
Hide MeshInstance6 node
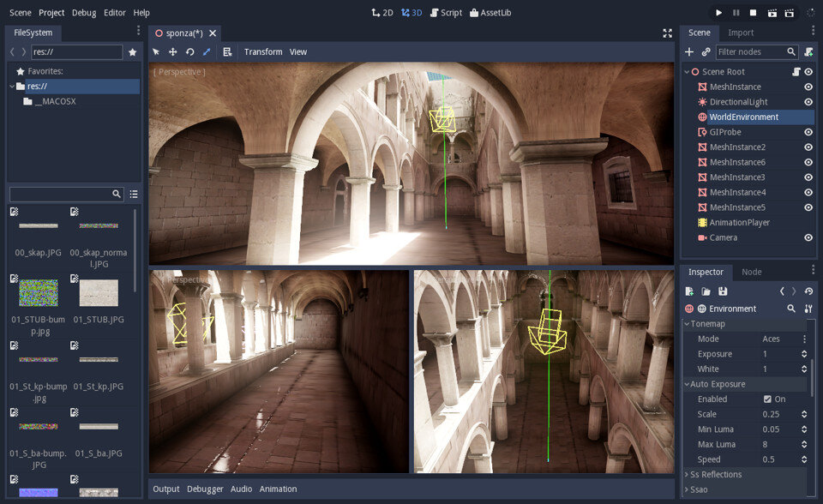tap(808, 162)
